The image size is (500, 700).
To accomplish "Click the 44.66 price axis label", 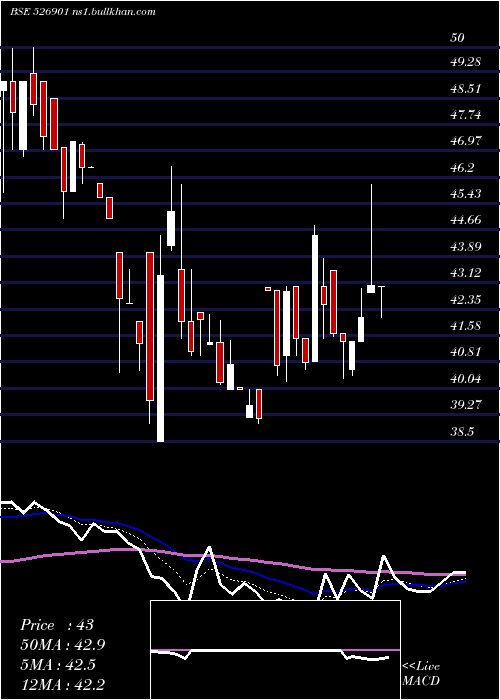I will click(x=466, y=220).
